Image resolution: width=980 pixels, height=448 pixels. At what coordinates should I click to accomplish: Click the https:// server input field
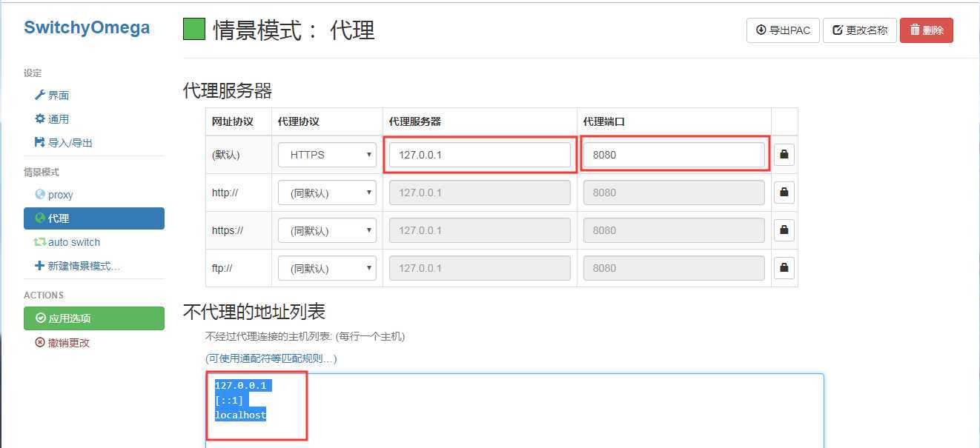(x=480, y=230)
